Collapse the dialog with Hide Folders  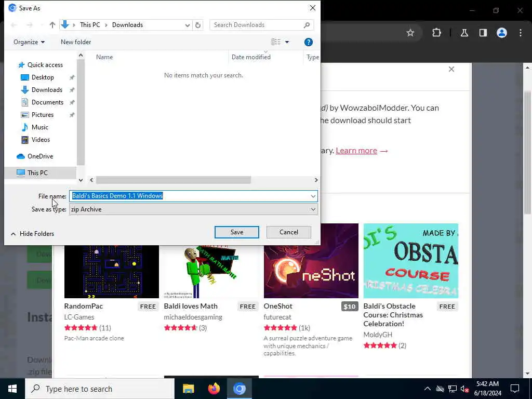[x=33, y=234]
